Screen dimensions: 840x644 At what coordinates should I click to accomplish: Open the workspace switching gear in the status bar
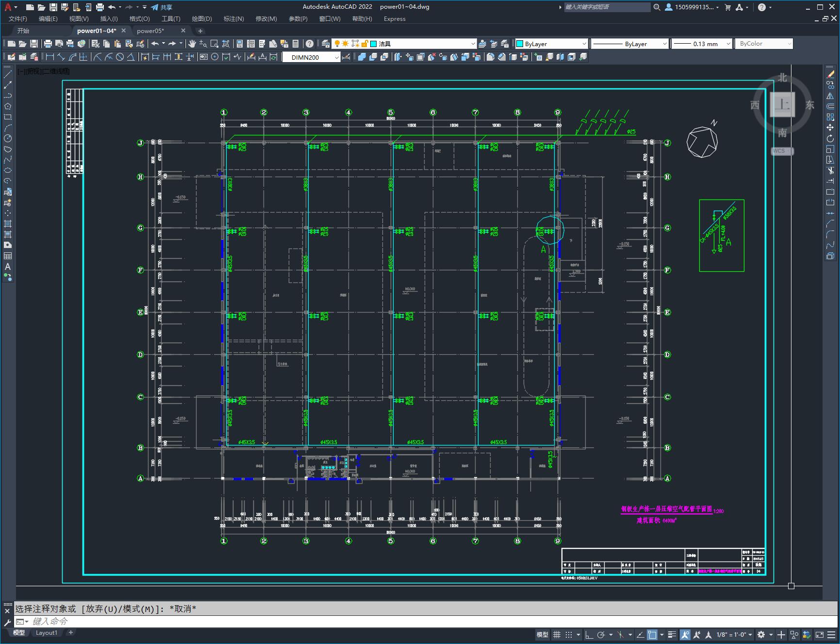(x=761, y=634)
